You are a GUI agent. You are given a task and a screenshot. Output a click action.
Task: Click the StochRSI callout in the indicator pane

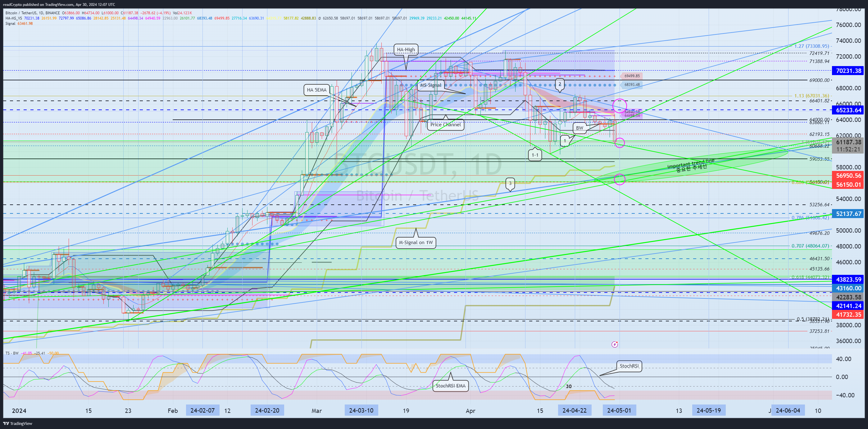tap(629, 366)
